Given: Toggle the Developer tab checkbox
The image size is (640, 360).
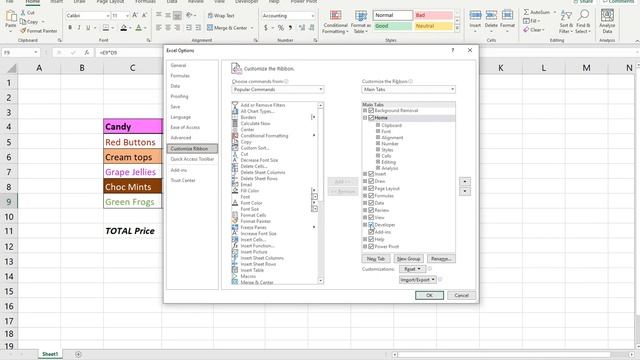Looking at the screenshot, I should pos(371,225).
